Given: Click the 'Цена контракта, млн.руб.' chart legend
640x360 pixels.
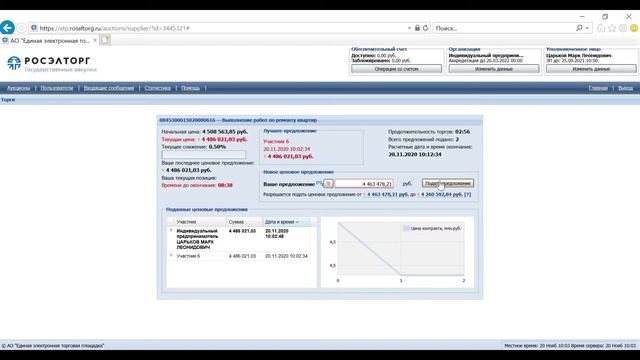Looking at the screenshot, I should coord(432,229).
